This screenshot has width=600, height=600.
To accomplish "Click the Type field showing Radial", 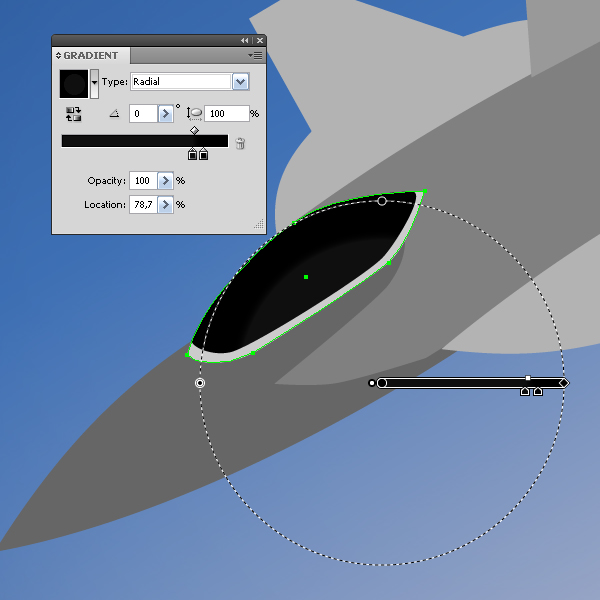I will click(x=181, y=82).
